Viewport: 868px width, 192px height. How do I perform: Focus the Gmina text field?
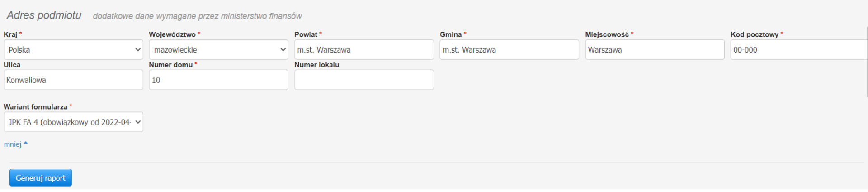click(509, 50)
